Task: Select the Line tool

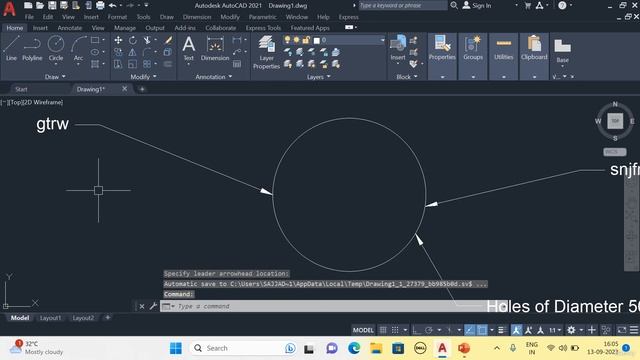Action: [11, 48]
